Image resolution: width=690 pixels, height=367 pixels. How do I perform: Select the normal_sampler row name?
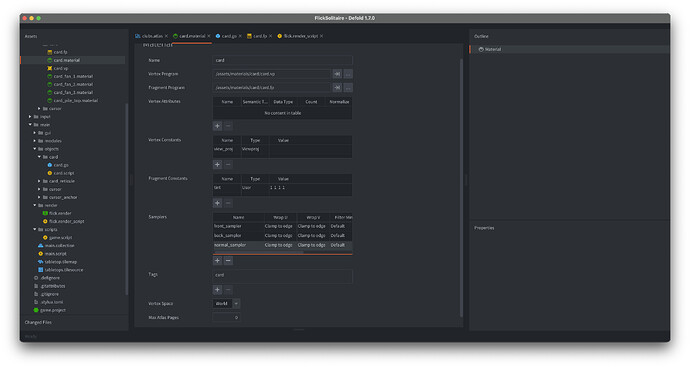click(239, 245)
